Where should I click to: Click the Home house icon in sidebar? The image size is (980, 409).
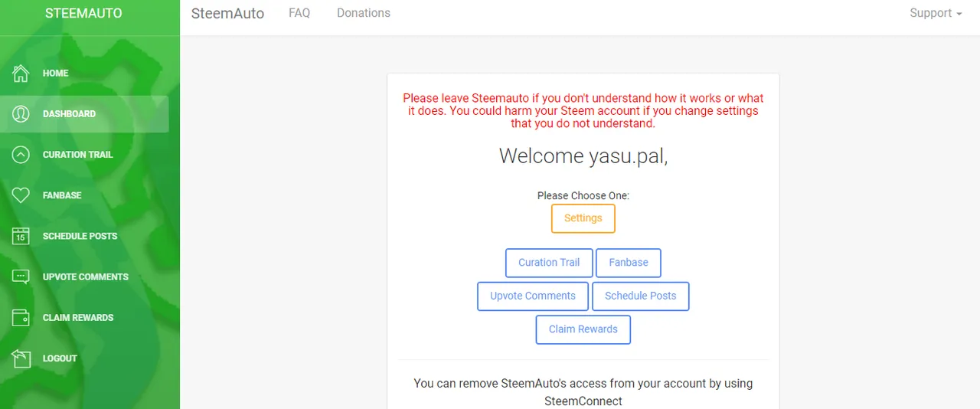[x=21, y=74]
